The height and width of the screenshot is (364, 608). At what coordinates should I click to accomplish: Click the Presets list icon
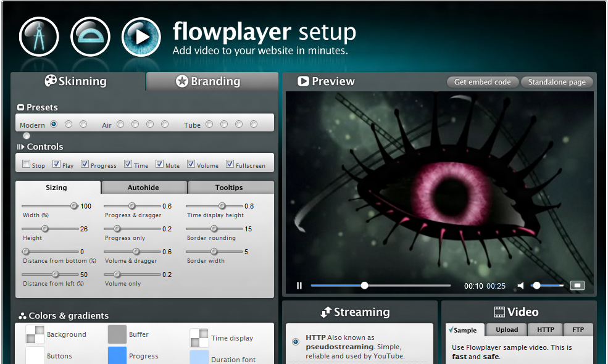tap(20, 107)
